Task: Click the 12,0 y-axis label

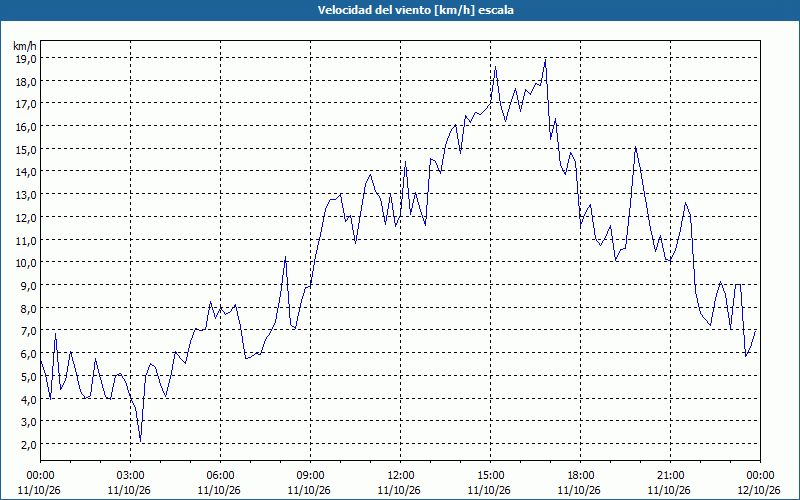Action: [x=26, y=217]
